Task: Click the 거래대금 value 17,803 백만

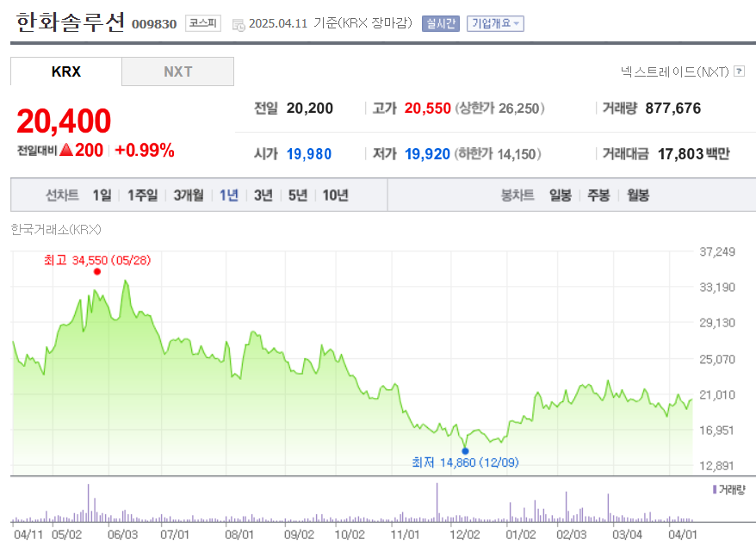Action: point(694,154)
